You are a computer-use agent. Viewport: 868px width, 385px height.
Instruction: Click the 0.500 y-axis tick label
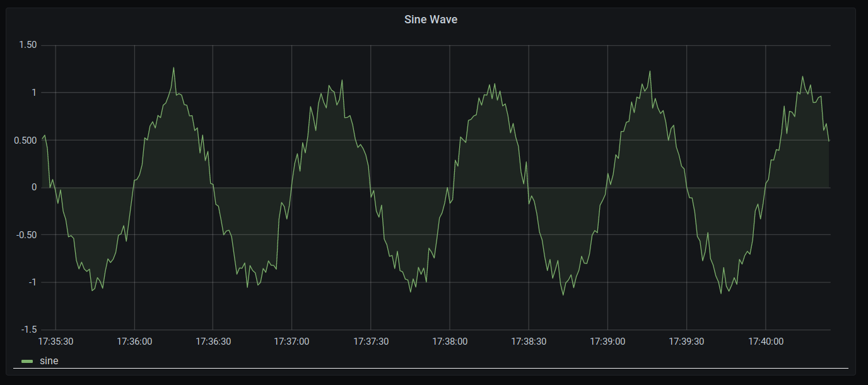tap(24, 140)
